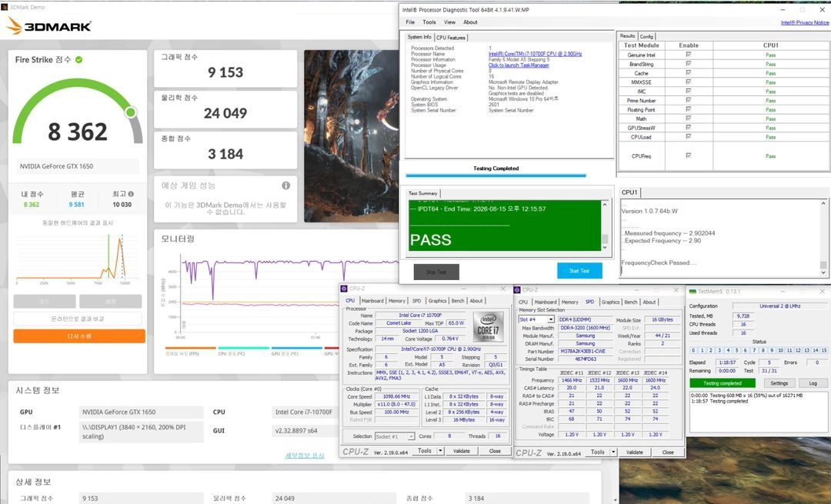This screenshot has height=504, width=831.
Task: Open the About menu in Intel Diagnostic Tool
Action: [x=470, y=22]
